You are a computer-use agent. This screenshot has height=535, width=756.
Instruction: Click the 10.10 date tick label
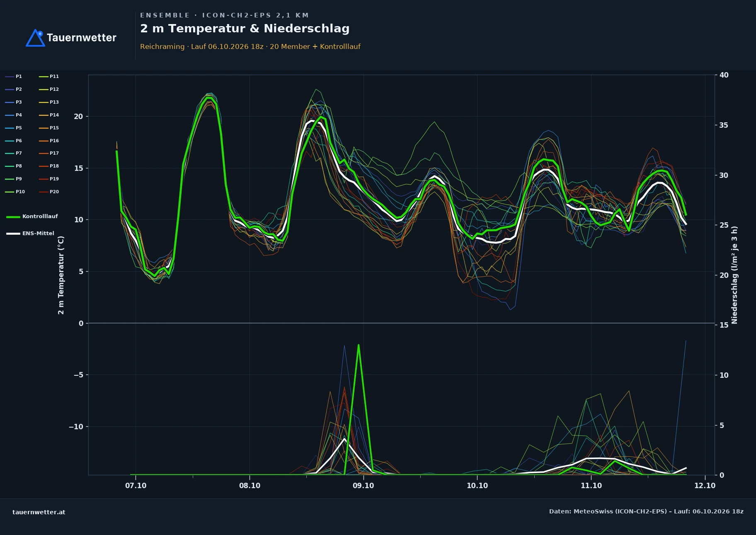[x=477, y=486]
